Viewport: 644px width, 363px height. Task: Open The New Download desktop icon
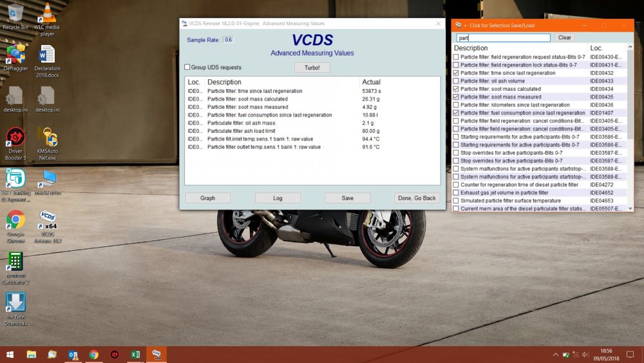pyautogui.click(x=15, y=309)
